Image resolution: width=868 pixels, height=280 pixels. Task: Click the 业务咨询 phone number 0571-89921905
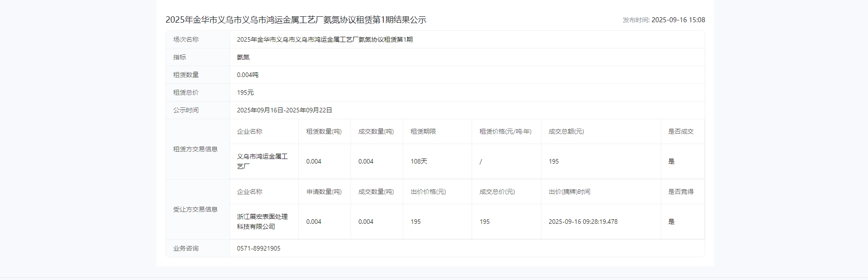coord(258,248)
